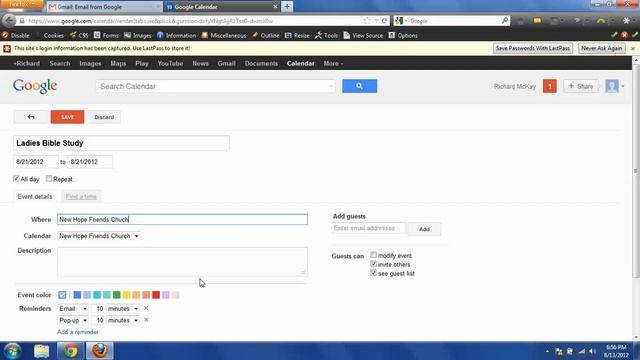This screenshot has height=360, width=640.
Task: Open File Explorer from taskbar
Action: pyautogui.click(x=42, y=351)
